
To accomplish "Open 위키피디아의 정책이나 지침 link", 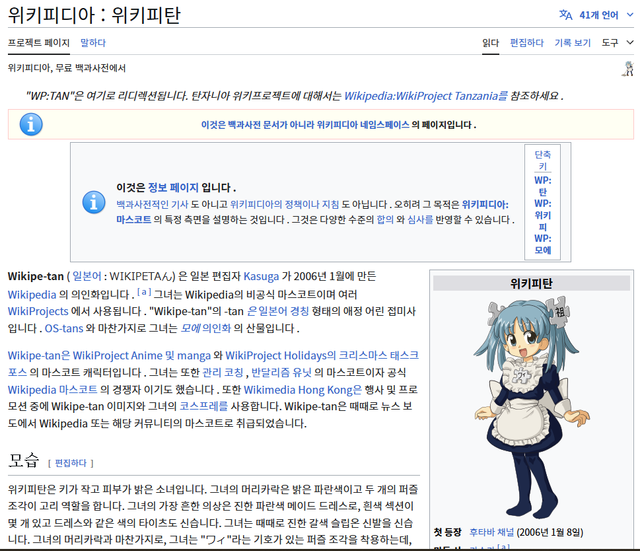I will [284, 204].
